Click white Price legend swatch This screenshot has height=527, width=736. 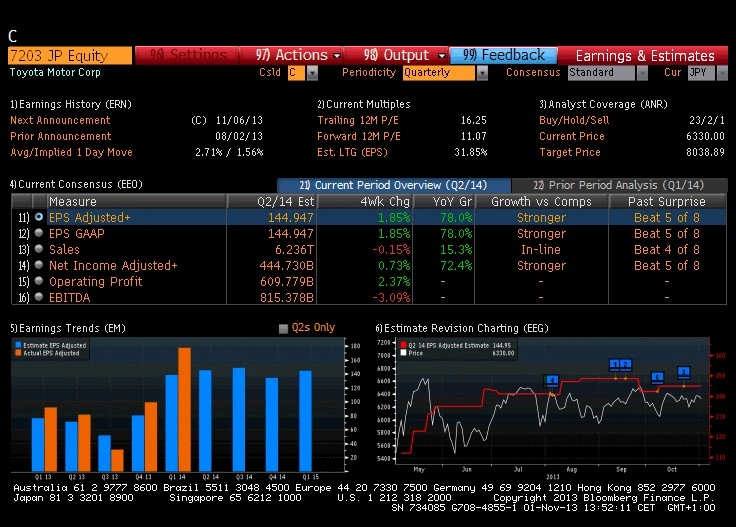[403, 353]
